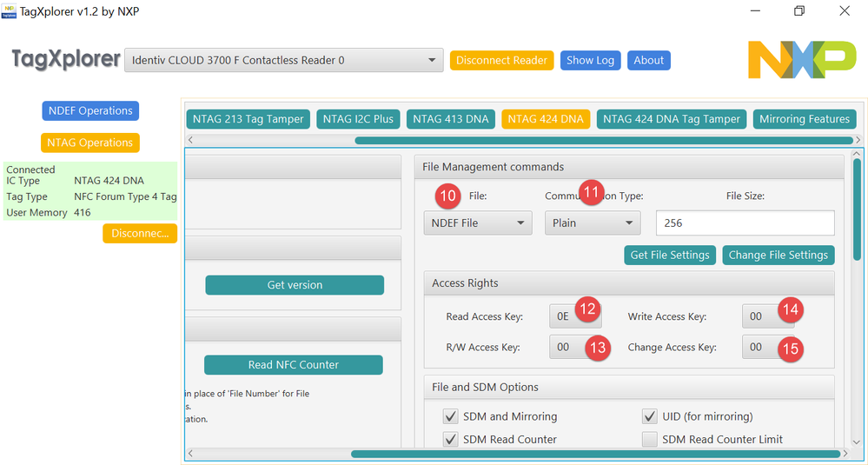The height and width of the screenshot is (465, 868).
Task: Open the Read Access Key dropdown
Action: coord(575,316)
